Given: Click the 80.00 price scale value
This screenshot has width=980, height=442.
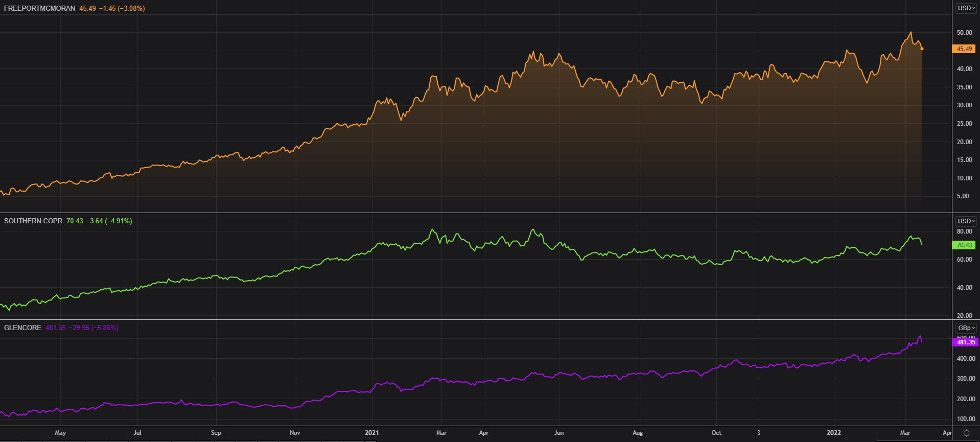Looking at the screenshot, I should 964,231.
